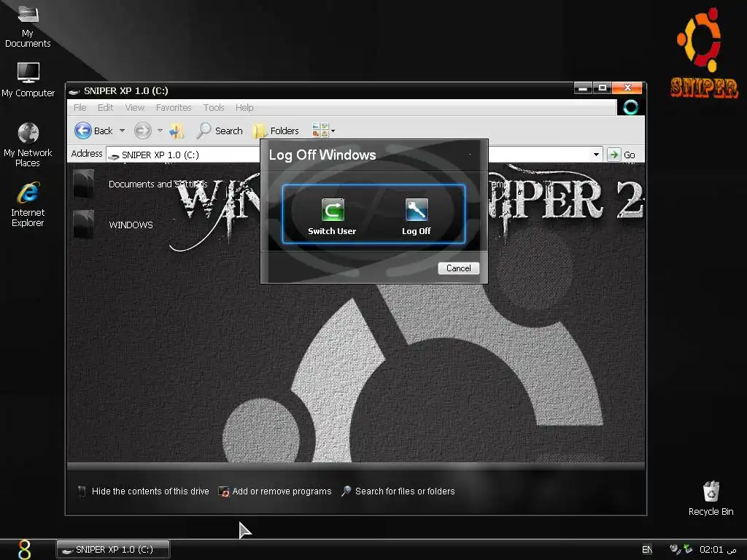Open the Forward history dropdown arrow
The height and width of the screenshot is (560, 747).
[x=160, y=131]
